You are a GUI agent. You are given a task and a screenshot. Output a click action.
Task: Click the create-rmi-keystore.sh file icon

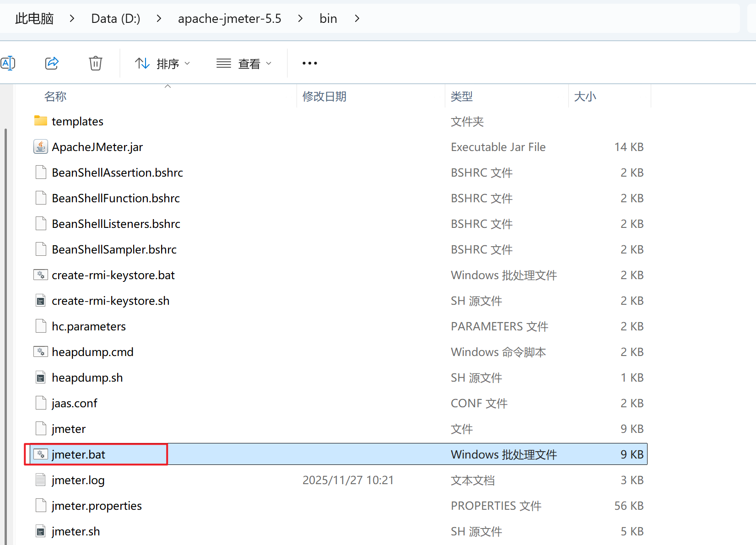(x=41, y=300)
